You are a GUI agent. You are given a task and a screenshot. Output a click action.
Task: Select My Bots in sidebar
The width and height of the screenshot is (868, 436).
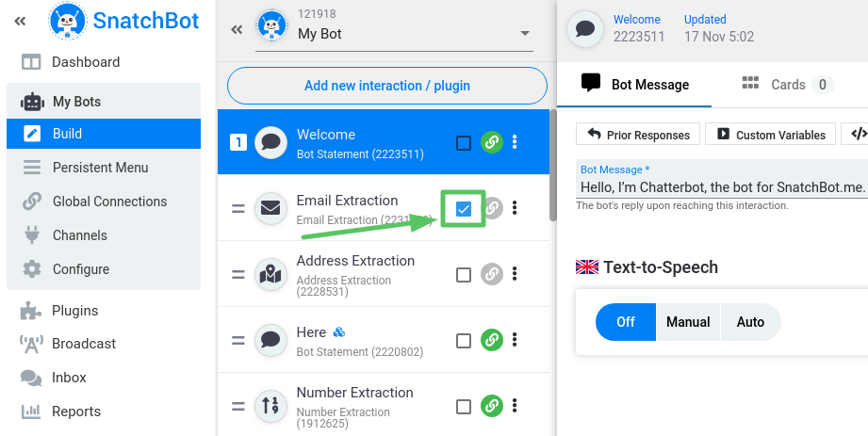pyautogui.click(x=104, y=102)
